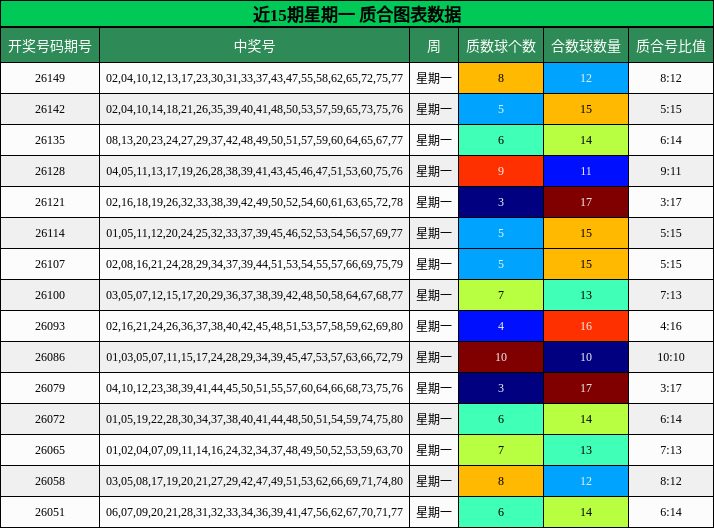The image size is (714, 528).
Task: Select the dark red prime count 10
Action: pos(501,356)
